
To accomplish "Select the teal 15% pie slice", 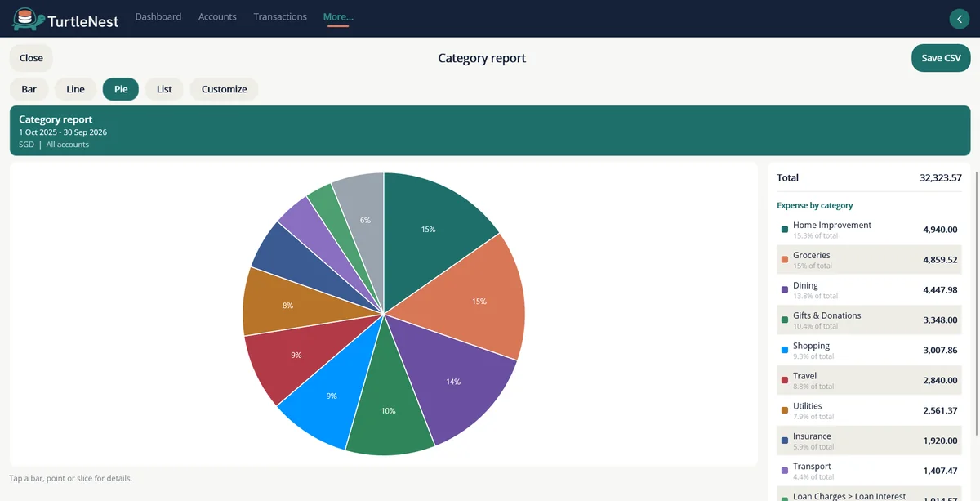I will click(429, 230).
